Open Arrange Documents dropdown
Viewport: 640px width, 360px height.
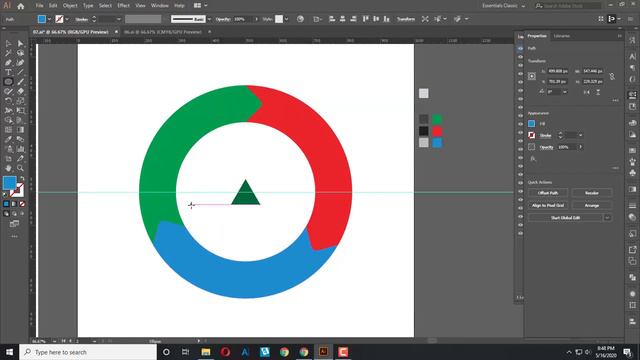200,6
